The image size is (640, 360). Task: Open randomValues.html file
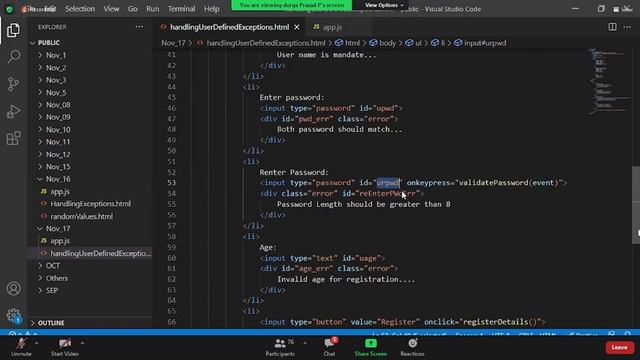(x=82, y=216)
